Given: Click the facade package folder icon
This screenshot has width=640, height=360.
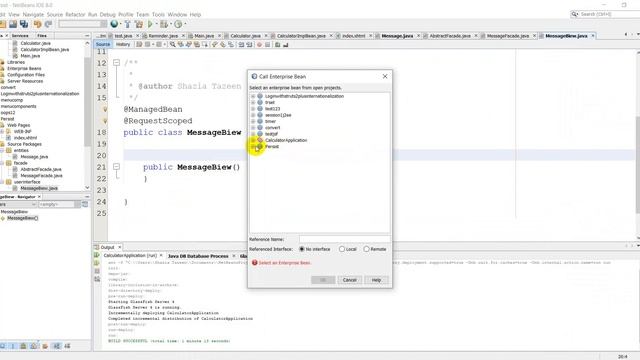Looking at the screenshot, I should (9, 163).
